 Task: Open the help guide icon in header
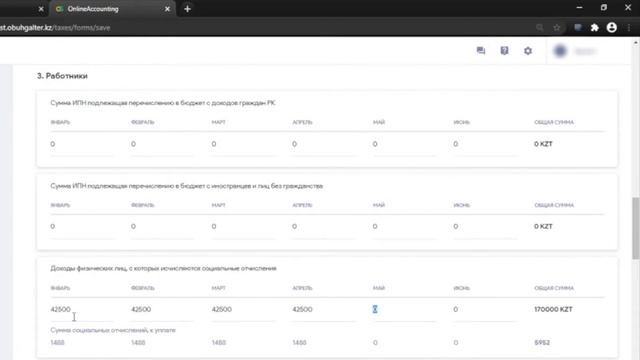[x=504, y=51]
